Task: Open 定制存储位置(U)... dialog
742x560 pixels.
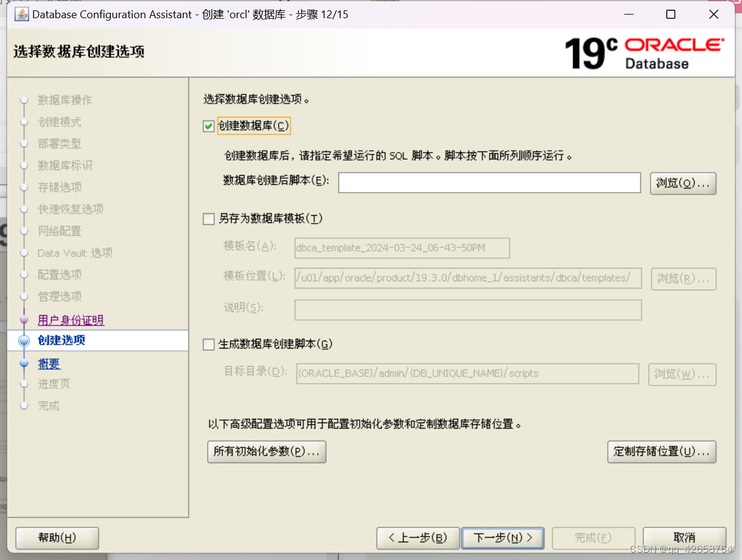Action: click(662, 452)
